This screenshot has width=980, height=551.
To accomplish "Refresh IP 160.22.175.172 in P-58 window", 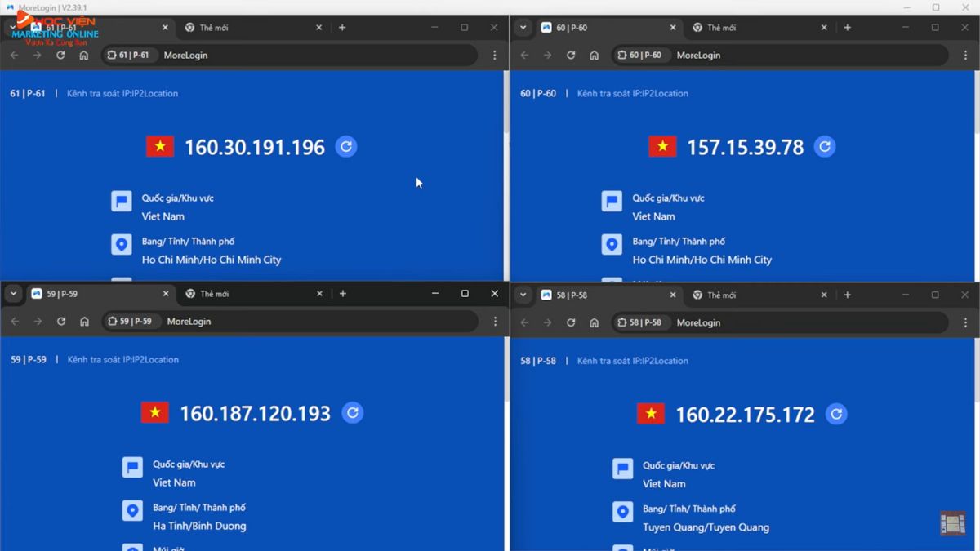I will point(836,415).
